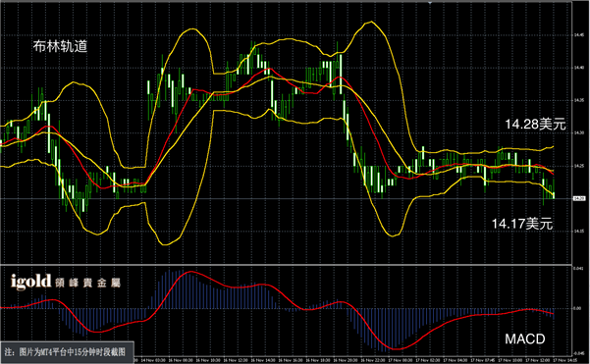Viewport: 590px width, 364px height.
Task: Click the separator between chart and MACD panel
Action: [x=286, y=265]
